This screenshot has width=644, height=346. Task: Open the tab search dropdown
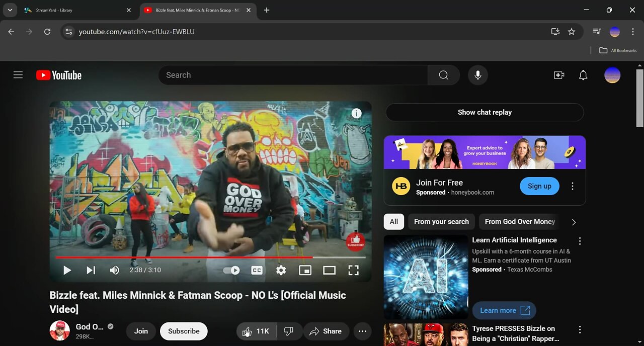click(x=10, y=10)
